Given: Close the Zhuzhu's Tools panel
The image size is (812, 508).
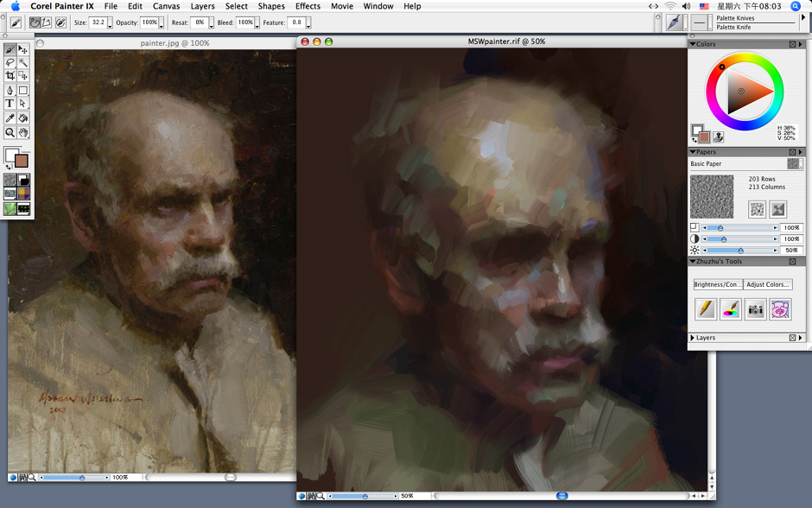Looking at the screenshot, I should [792, 262].
